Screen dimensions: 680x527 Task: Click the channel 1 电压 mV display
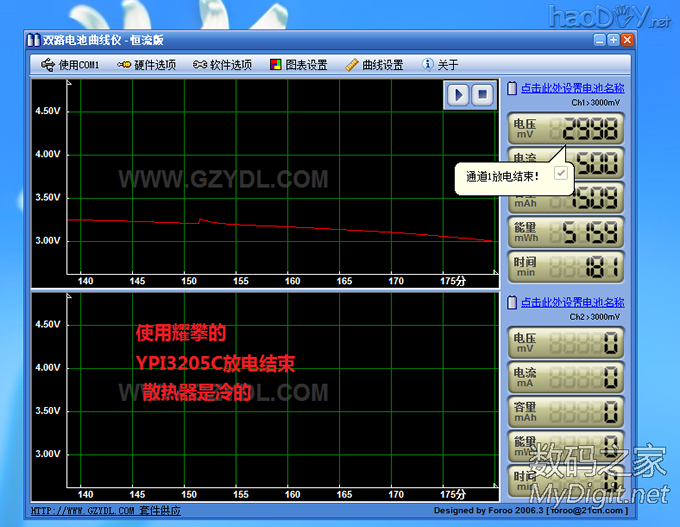pyautogui.click(x=567, y=129)
